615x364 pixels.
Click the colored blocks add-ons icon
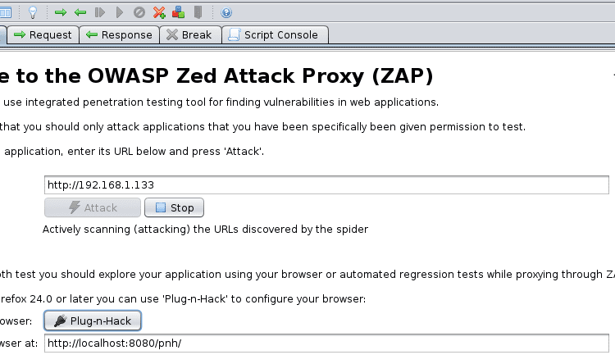(179, 12)
